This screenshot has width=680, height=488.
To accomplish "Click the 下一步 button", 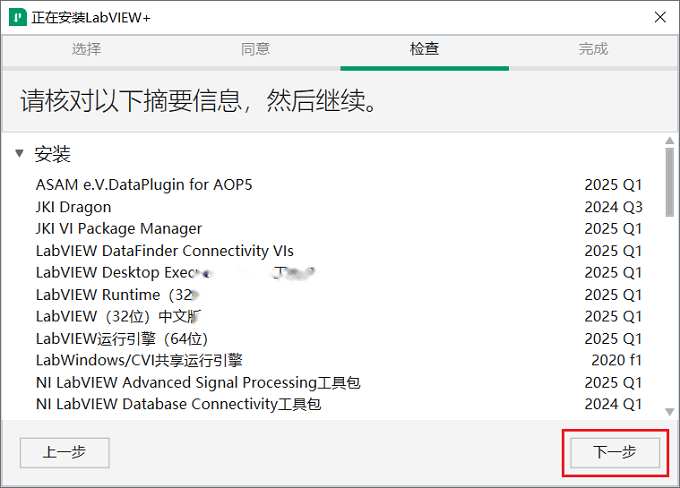I will [615, 452].
